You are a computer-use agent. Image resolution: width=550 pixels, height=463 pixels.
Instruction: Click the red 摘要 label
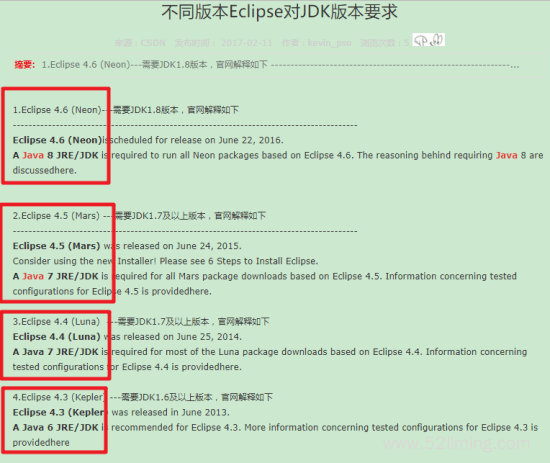tap(24, 65)
